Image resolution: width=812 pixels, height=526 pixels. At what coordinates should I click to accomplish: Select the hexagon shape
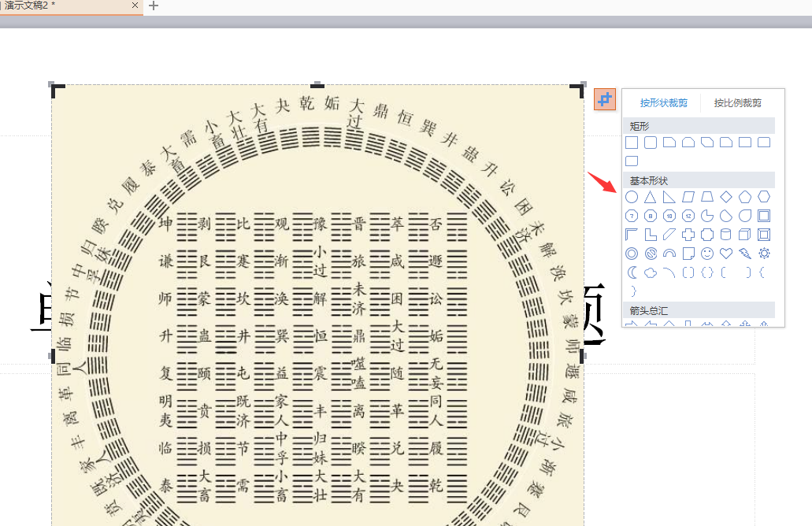pos(764,197)
